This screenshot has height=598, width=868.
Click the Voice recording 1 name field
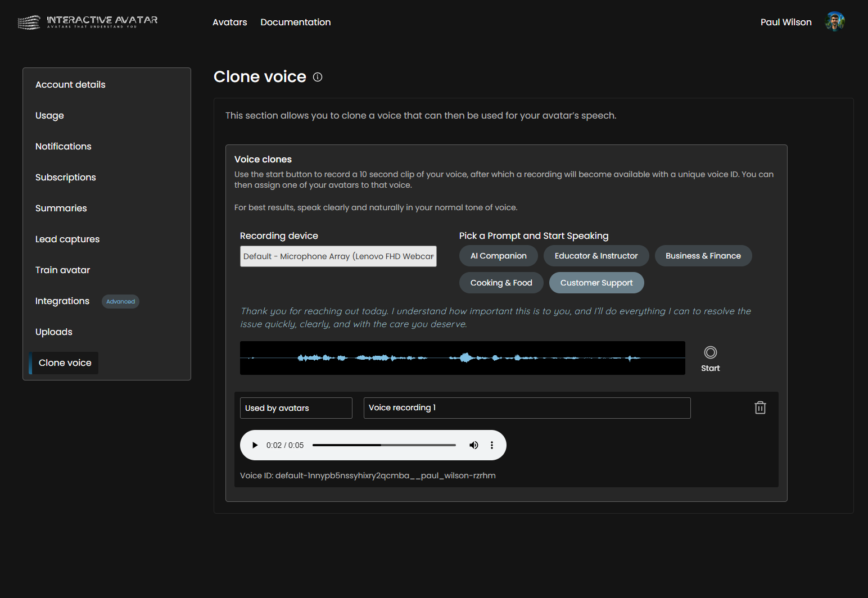[x=527, y=408]
